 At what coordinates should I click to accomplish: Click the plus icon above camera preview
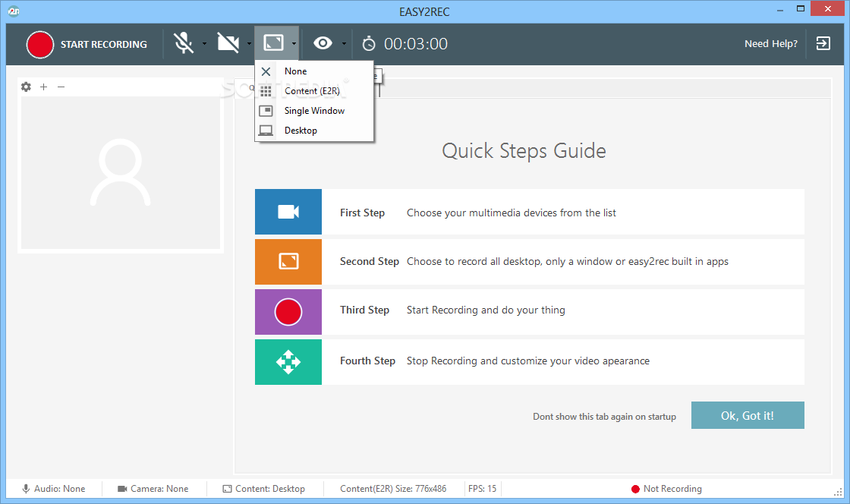pos(44,87)
